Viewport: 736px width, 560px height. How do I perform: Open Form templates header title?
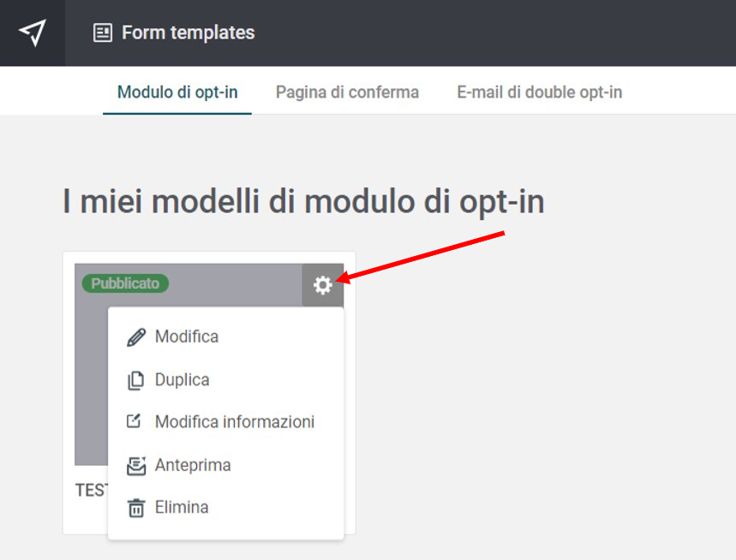point(188,33)
